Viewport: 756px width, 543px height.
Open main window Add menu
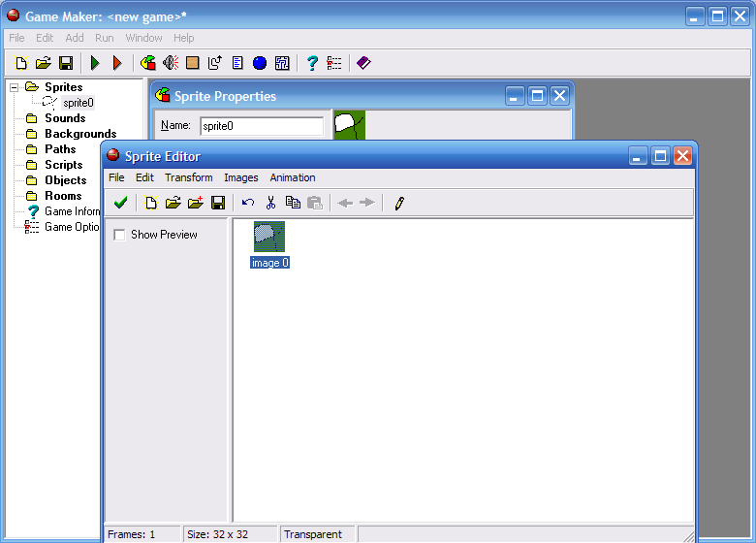pyautogui.click(x=75, y=38)
